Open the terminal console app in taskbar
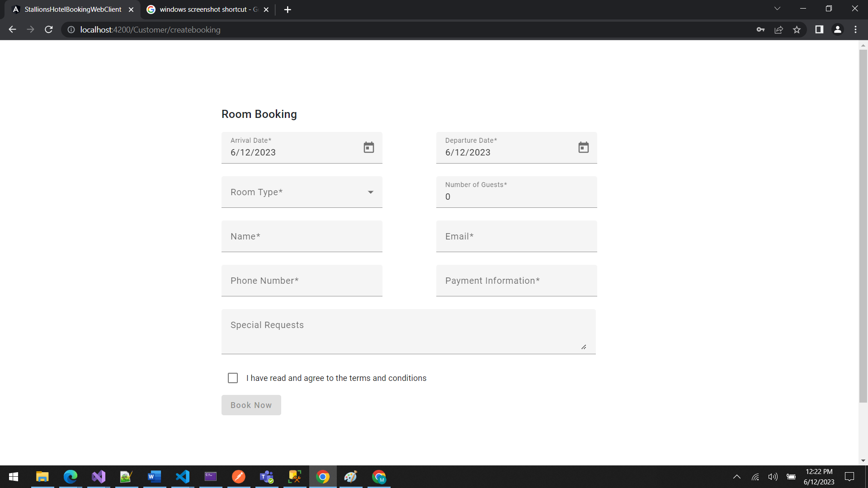The height and width of the screenshot is (488, 868). coord(211,477)
